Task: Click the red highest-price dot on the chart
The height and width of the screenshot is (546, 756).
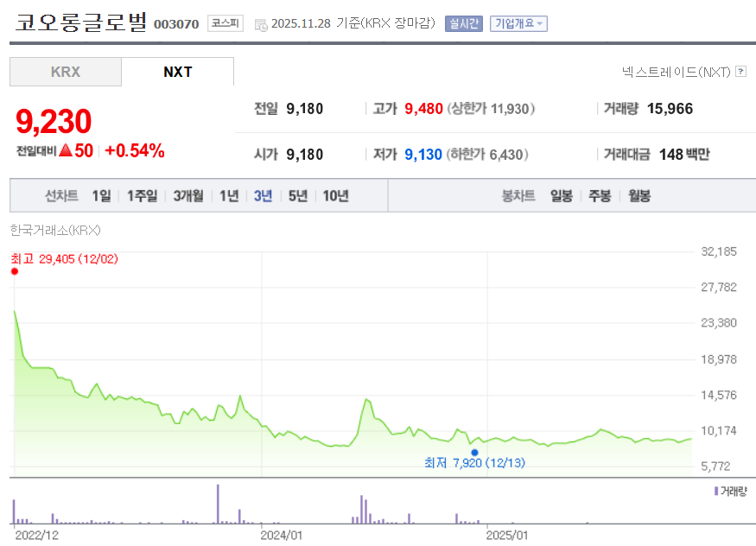Action: click(x=15, y=271)
